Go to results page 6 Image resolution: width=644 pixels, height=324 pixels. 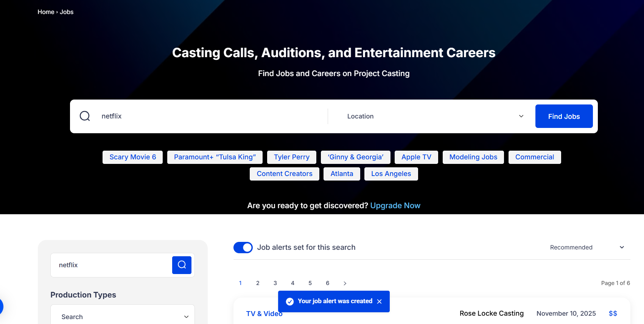coord(327,283)
